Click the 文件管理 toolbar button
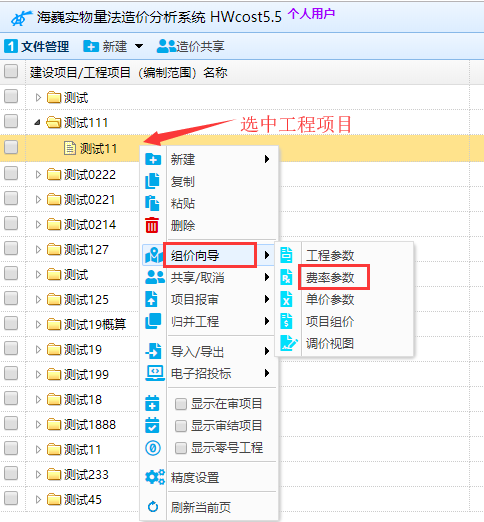The height and width of the screenshot is (522, 484). [37, 46]
